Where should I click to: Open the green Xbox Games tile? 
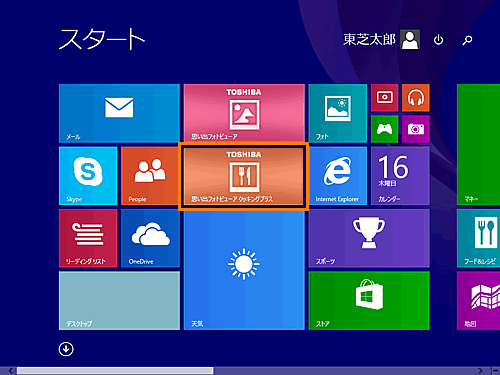384,129
